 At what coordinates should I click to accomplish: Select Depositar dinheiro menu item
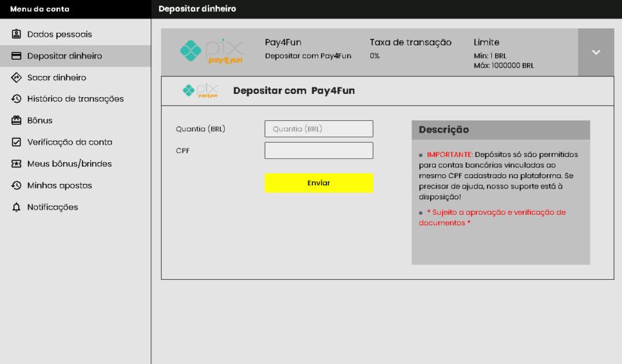[x=76, y=56]
